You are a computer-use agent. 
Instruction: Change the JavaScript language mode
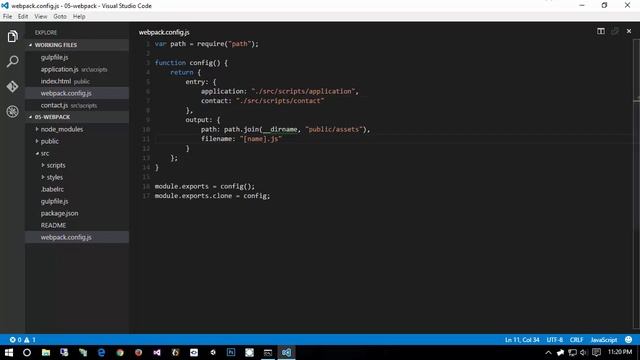click(x=604, y=340)
